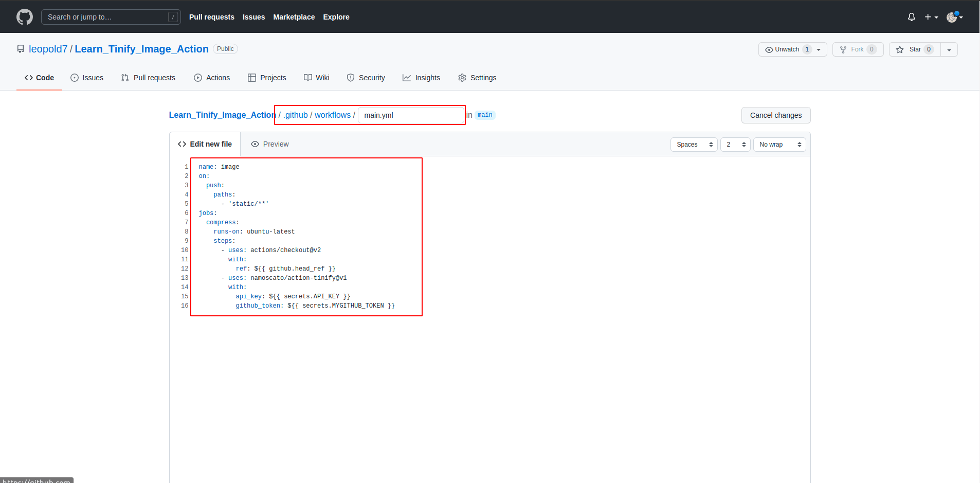Open the Actions tab
This screenshot has width=980, height=483.
212,78
